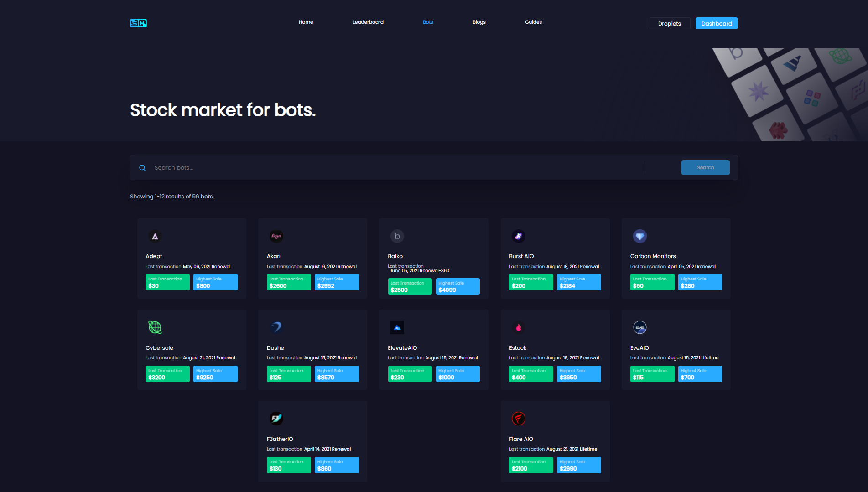
Task: Open the Carbon Monitors diamond icon
Action: click(639, 236)
